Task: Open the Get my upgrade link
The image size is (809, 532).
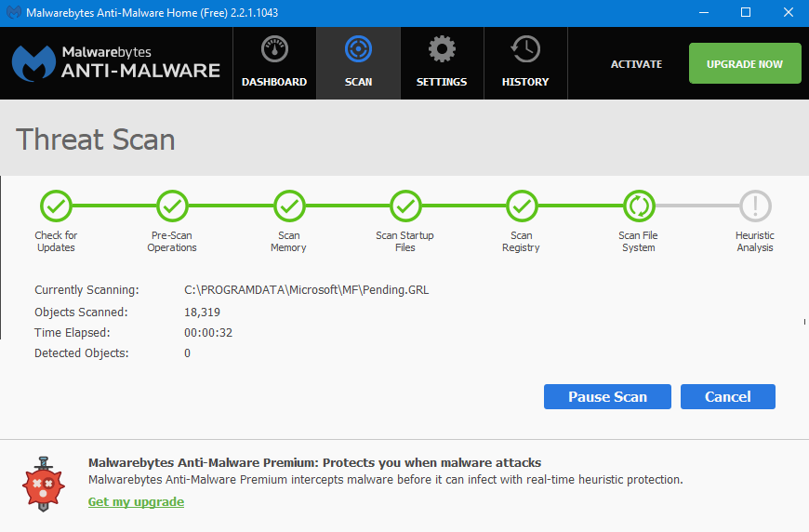Action: click(136, 501)
